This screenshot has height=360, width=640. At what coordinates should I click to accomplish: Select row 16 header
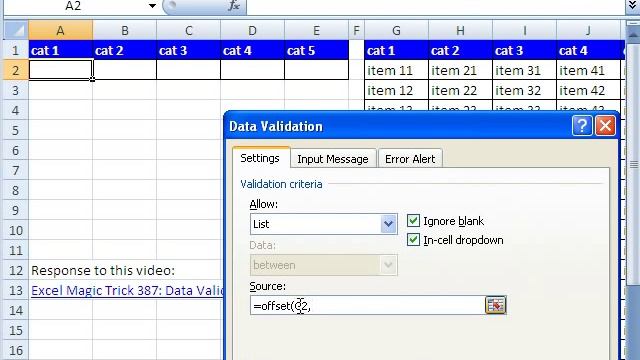(x=16, y=350)
